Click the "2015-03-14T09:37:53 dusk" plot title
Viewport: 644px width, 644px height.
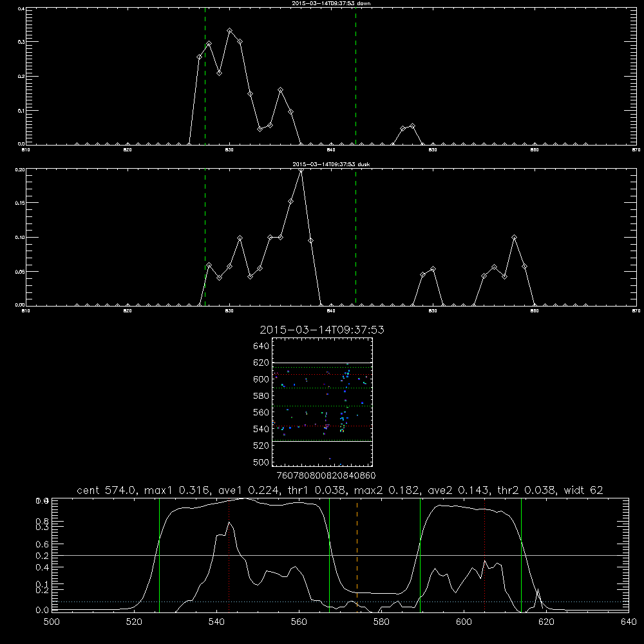331,164
